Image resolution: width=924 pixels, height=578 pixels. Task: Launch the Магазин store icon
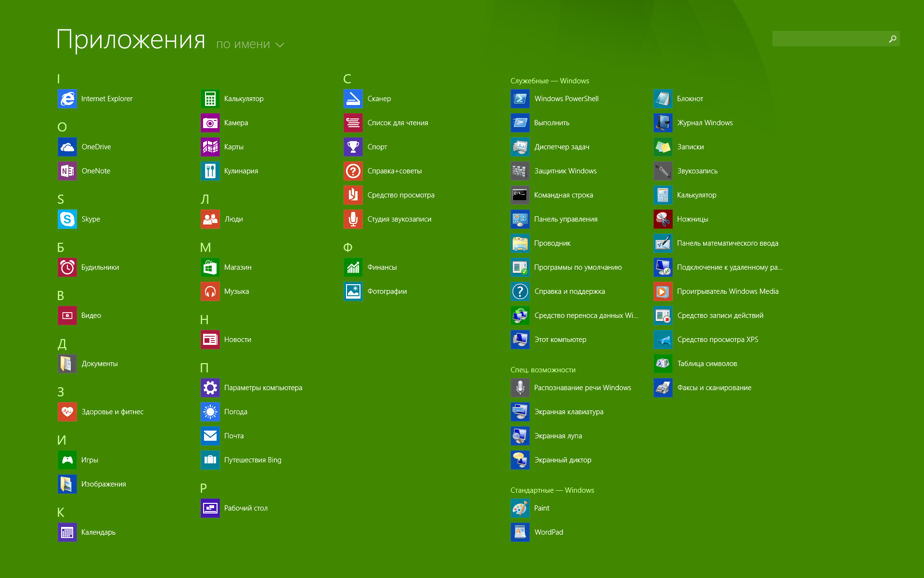pyautogui.click(x=210, y=267)
